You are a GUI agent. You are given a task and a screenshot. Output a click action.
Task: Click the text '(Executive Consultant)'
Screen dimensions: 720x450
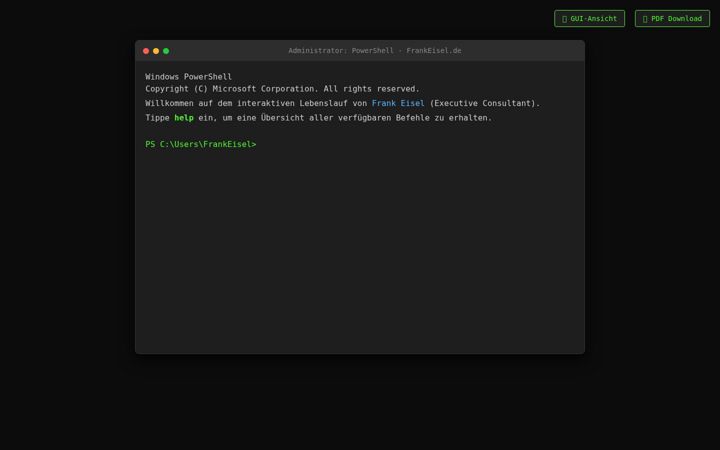(482, 103)
